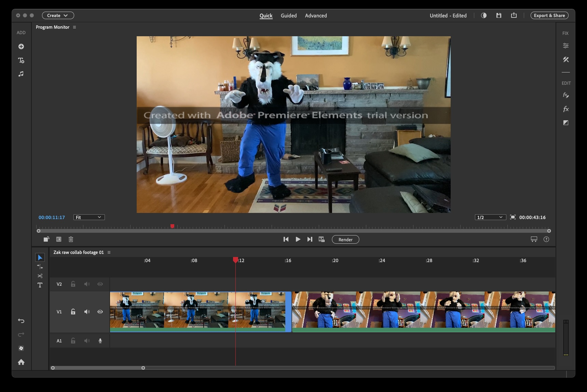The image size is (587, 392).
Task: Open the Program Monitor panel menu
Action: (x=74, y=27)
